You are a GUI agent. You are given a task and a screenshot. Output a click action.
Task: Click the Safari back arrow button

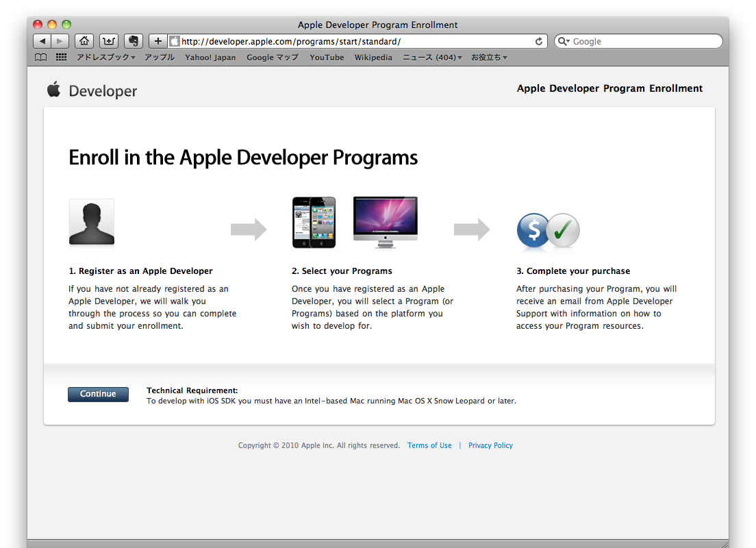click(42, 41)
